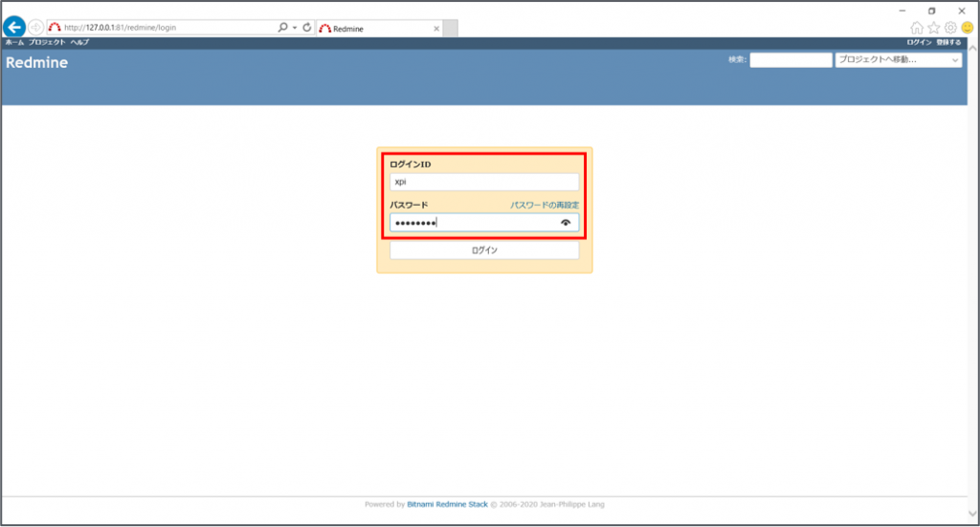This screenshot has width=980, height=527.
Task: Select the ホーム menu item
Action: tap(14, 43)
